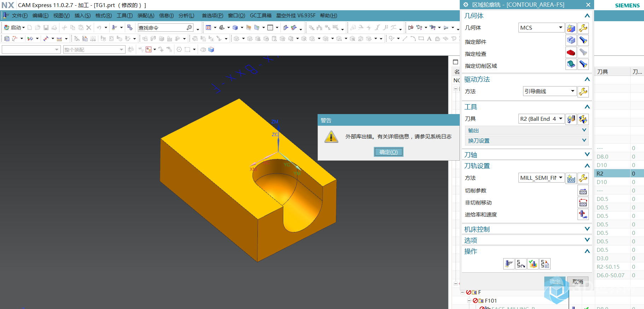Click the command finder magnifier icon
This screenshot has height=309, width=644.
[x=189, y=28]
